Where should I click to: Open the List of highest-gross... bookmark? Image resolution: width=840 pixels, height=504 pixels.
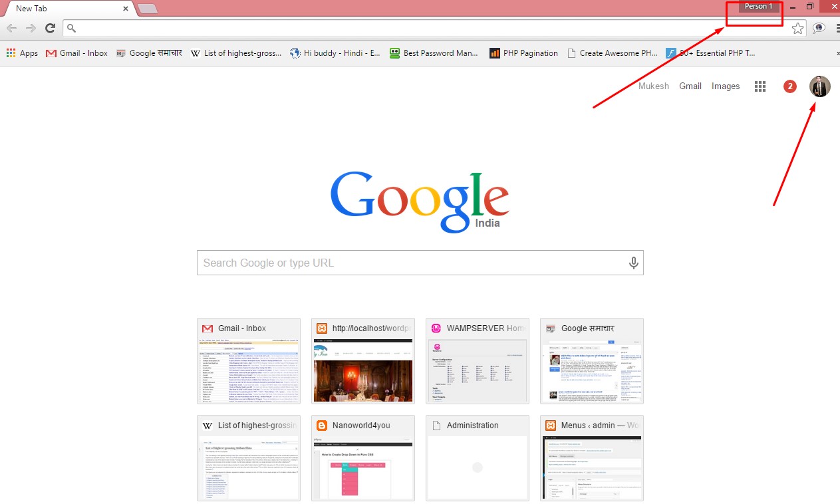[x=236, y=53]
